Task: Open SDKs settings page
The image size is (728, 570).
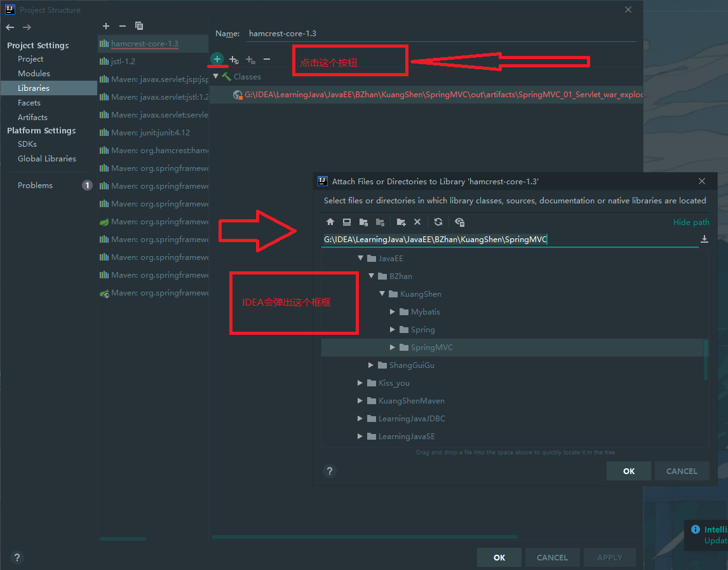Action: click(x=27, y=144)
